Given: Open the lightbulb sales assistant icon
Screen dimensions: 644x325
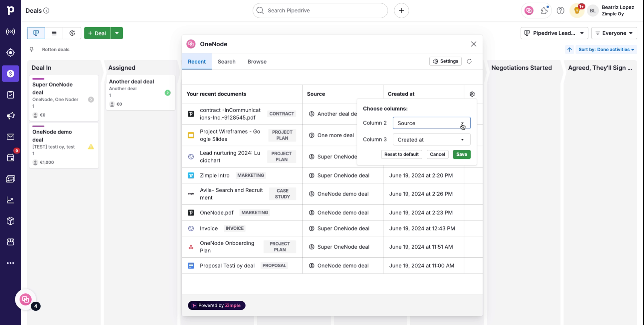Looking at the screenshot, I should (x=577, y=11).
